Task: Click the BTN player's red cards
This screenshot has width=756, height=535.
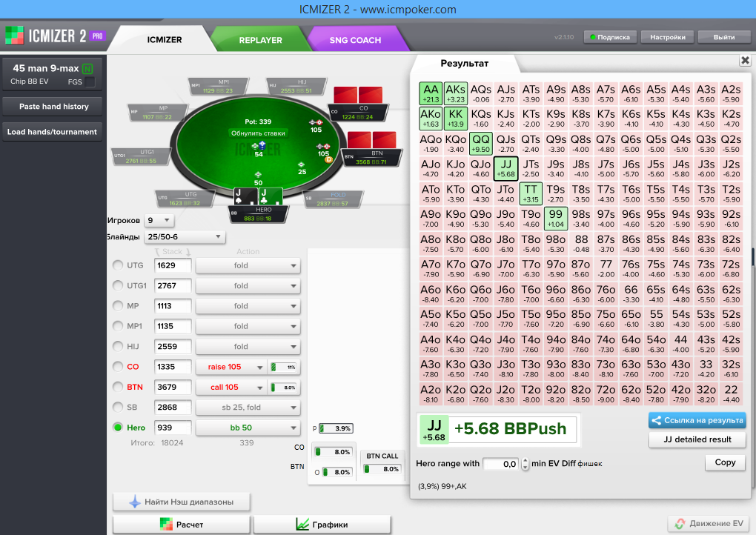Action: 372,139
